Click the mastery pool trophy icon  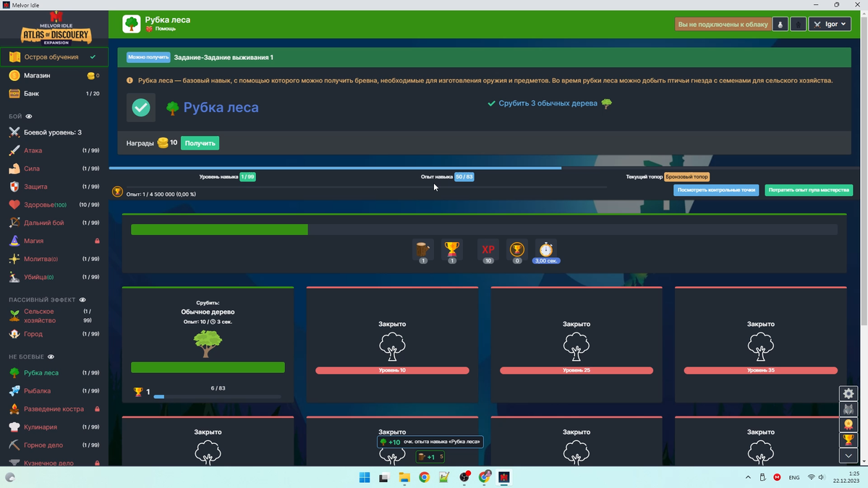point(118,192)
